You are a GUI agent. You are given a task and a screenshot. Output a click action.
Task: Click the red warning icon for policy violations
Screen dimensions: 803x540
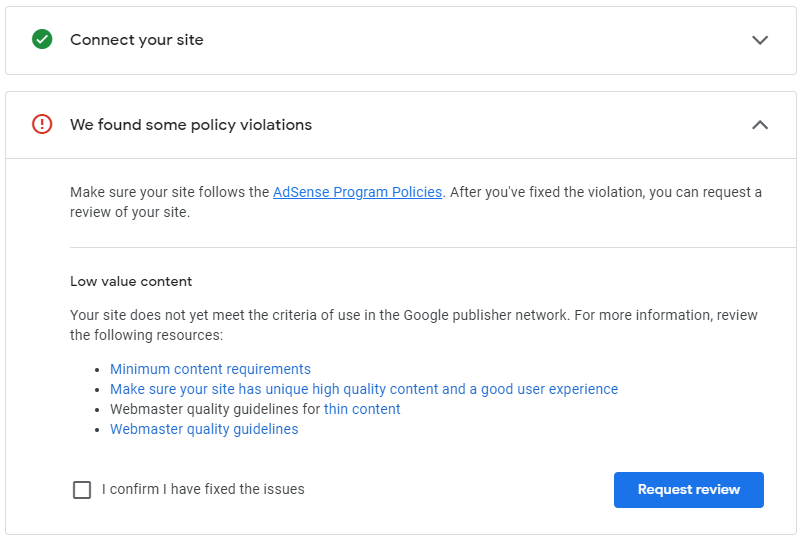(x=42, y=124)
